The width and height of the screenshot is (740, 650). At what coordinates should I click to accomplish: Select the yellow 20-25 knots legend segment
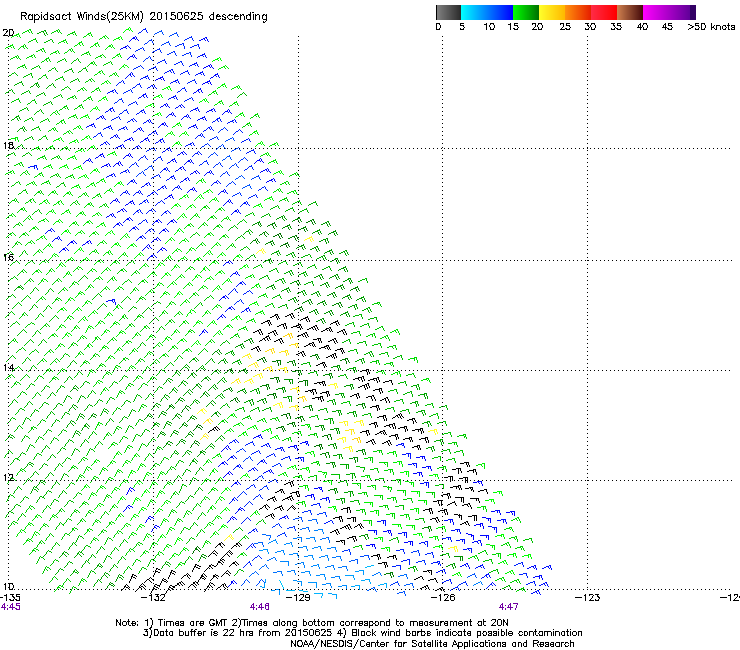click(552, 12)
